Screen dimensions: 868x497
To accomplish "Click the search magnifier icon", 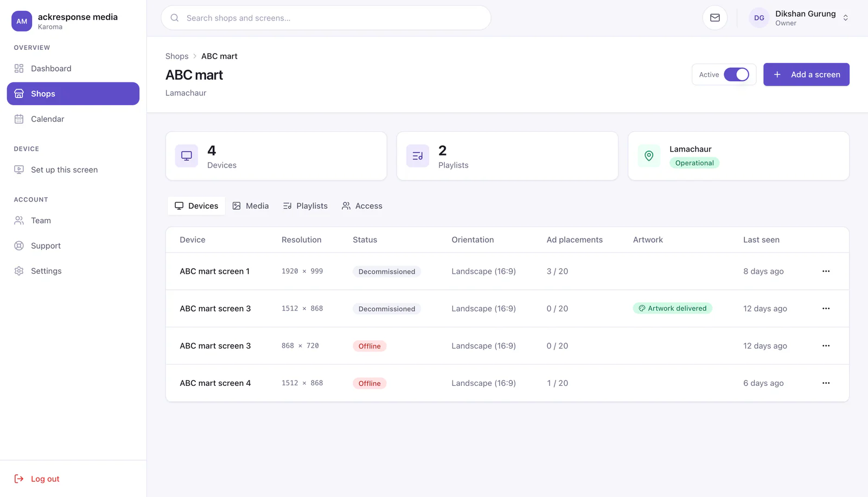I will 175,18.
